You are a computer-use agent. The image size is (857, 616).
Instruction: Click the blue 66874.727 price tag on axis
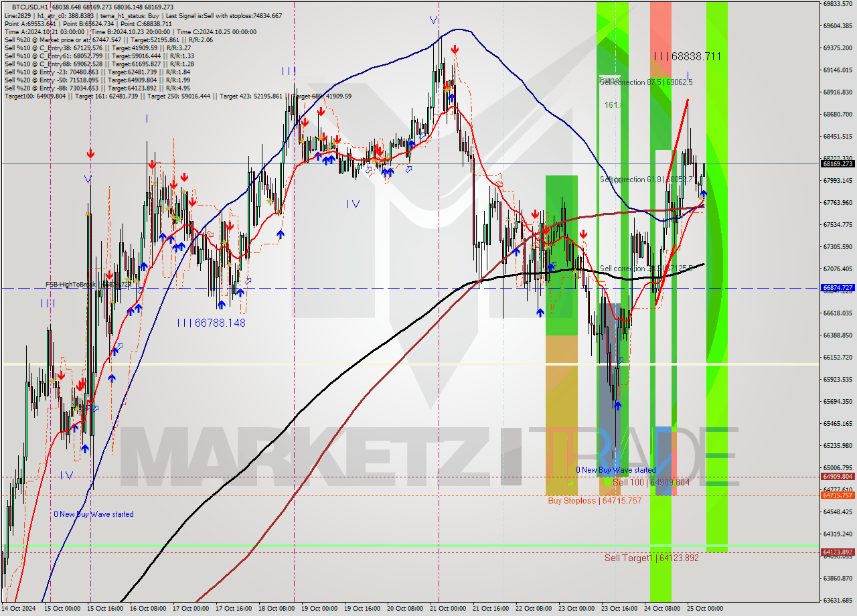(838, 288)
